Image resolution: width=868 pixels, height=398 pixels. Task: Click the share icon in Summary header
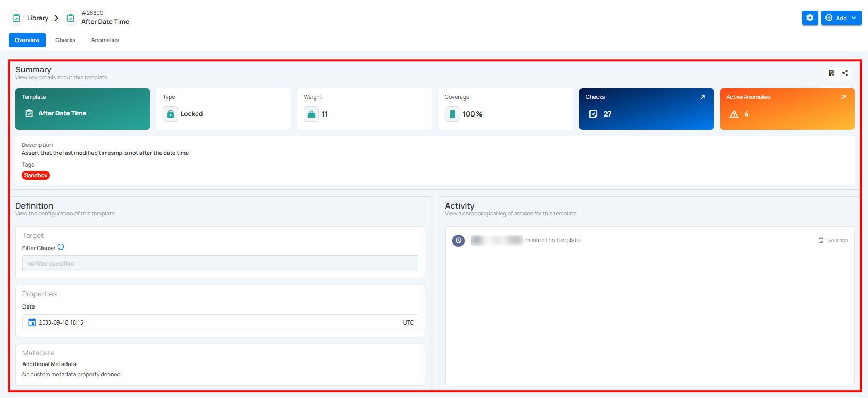click(x=845, y=73)
